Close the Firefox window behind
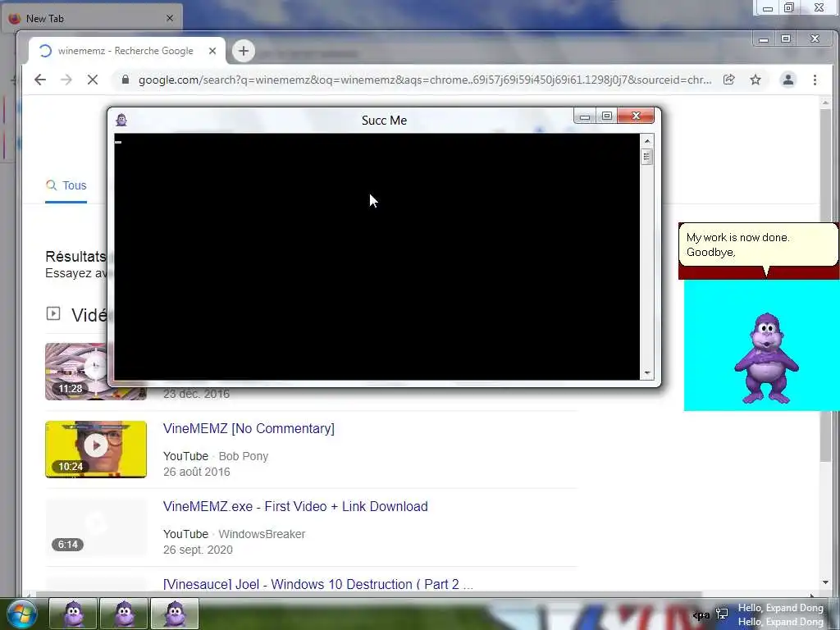The image size is (840, 630). [x=819, y=7]
